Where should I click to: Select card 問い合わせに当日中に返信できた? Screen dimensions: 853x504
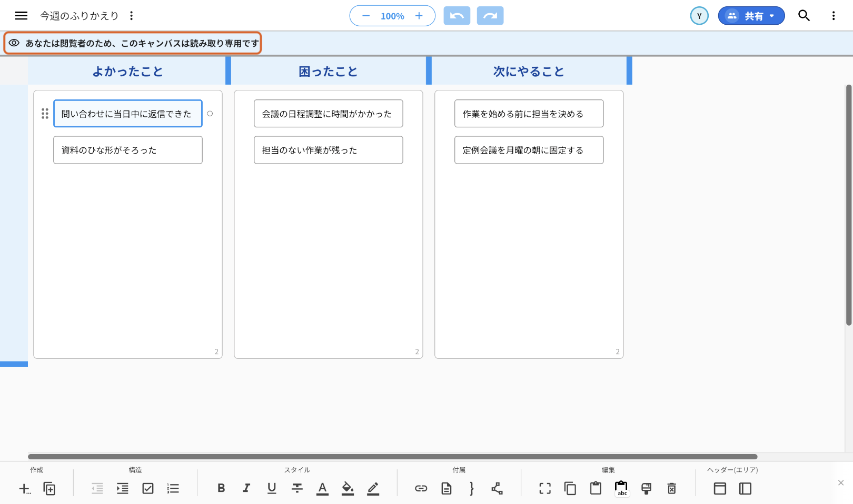pos(128,114)
